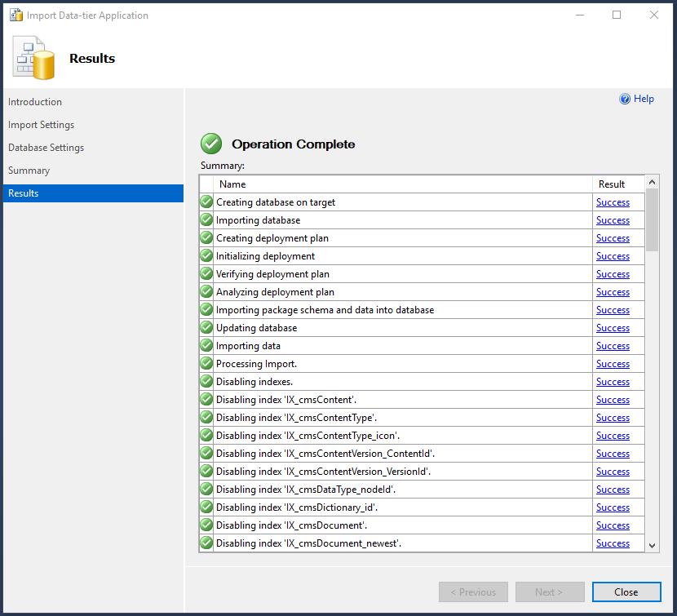
Task: Click the scrollbar down arrow
Action: click(651, 543)
